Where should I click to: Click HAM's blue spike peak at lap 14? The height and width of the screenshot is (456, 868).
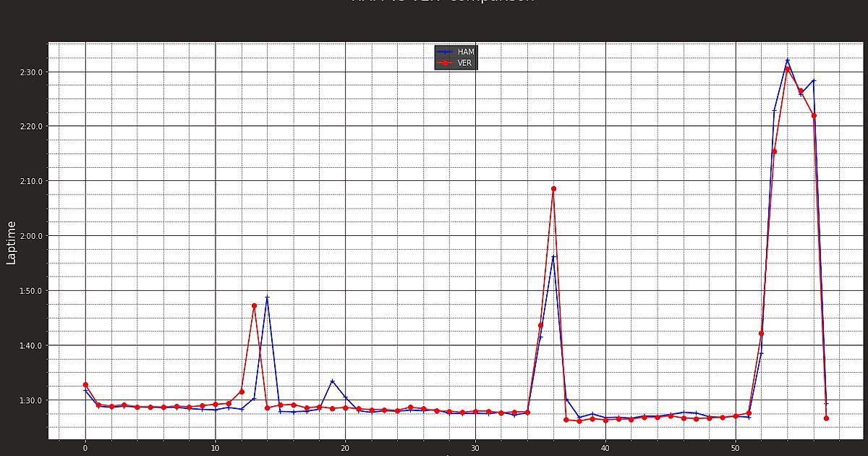(267, 297)
